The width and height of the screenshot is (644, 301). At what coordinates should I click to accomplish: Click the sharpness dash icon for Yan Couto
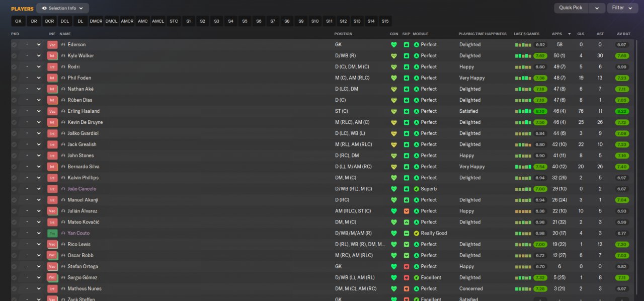click(407, 233)
